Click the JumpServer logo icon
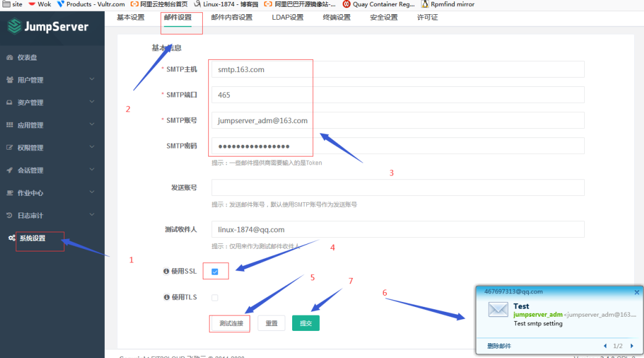Screen dimensions: 644x358 [14, 26]
